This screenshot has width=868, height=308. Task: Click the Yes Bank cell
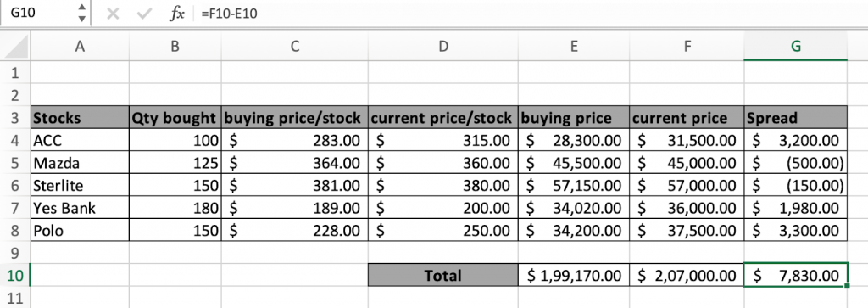click(x=80, y=208)
